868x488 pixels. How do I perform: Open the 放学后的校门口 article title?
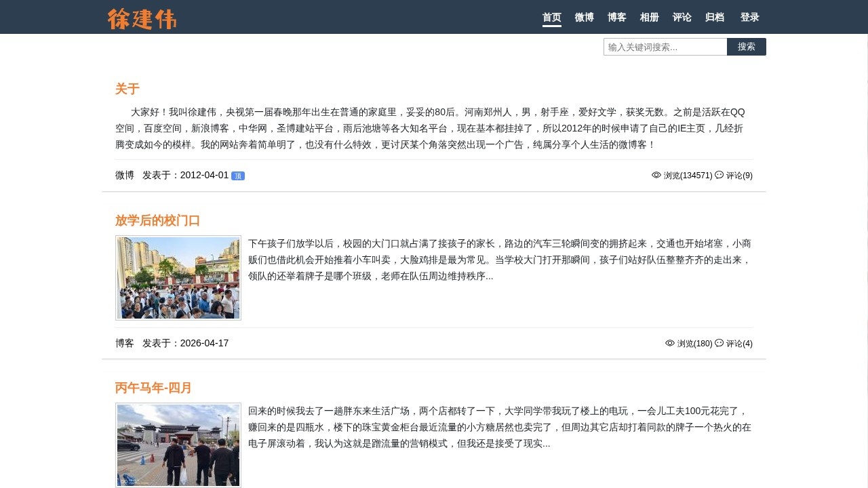157,220
